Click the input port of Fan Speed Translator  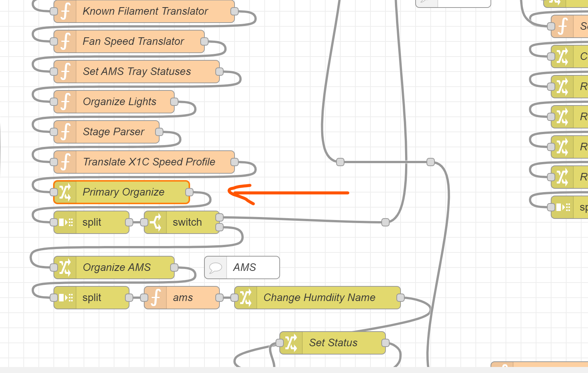pos(54,41)
